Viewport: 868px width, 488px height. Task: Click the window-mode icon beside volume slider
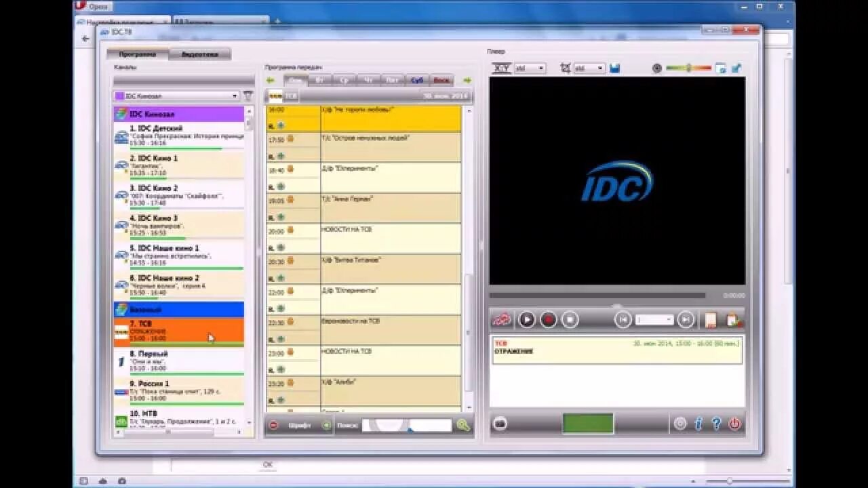pos(721,68)
